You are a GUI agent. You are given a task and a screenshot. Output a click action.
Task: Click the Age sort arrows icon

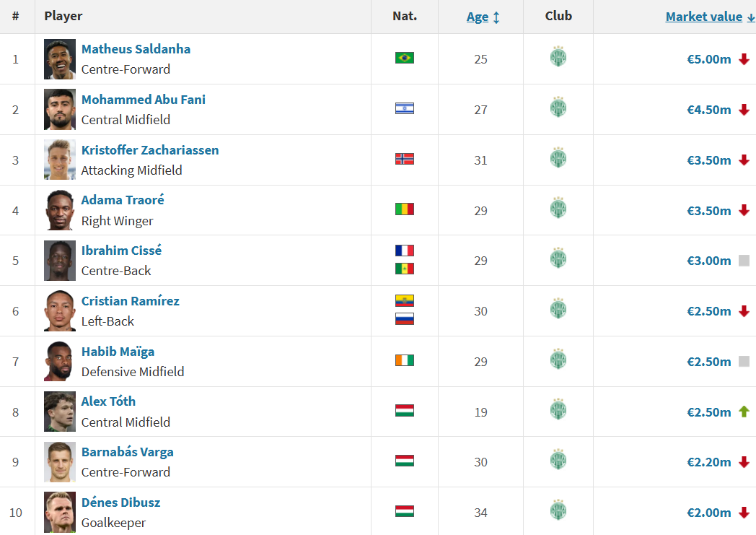point(496,17)
